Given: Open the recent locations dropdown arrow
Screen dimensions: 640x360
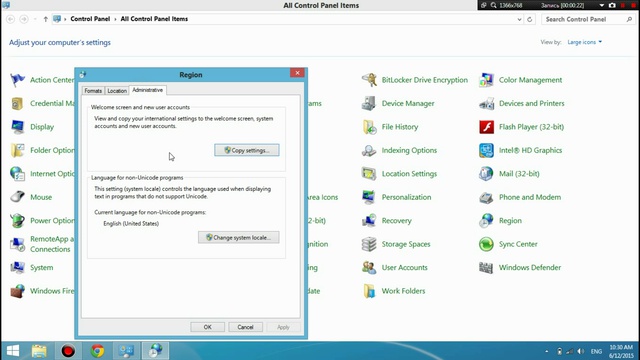Looking at the screenshot, I should pyautogui.click(x=35, y=19).
